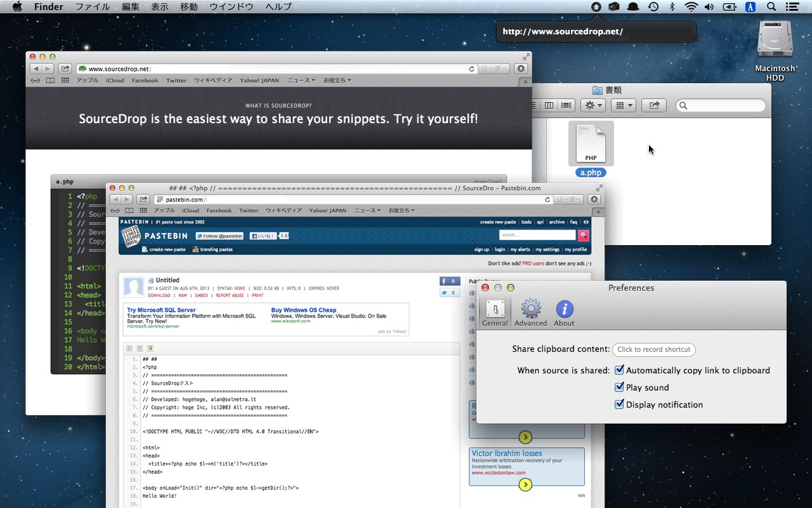
Task: Switch to the Advanced preferences tab
Action: (x=531, y=314)
